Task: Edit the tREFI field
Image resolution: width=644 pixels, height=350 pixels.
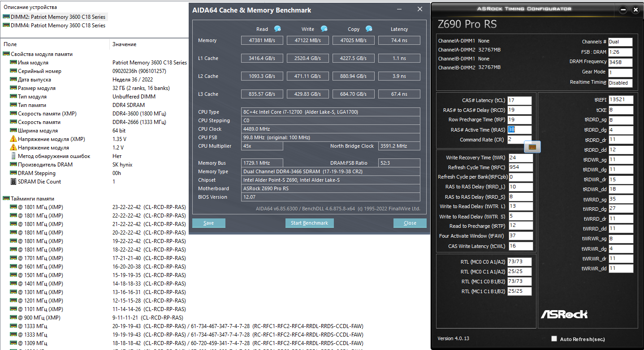Action: pyautogui.click(x=621, y=100)
